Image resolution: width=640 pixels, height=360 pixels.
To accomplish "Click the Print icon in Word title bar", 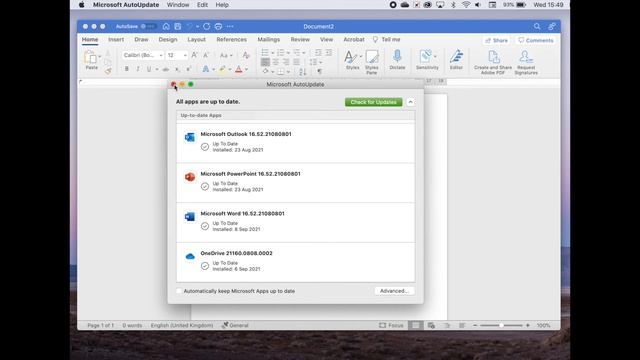I will pyautogui.click(x=218, y=27).
